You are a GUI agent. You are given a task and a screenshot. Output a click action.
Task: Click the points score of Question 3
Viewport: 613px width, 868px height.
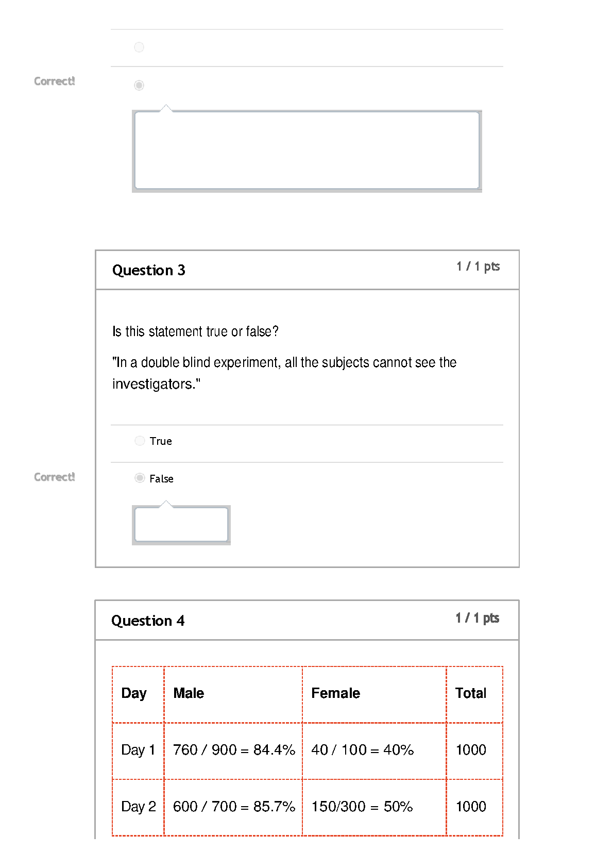click(x=478, y=266)
